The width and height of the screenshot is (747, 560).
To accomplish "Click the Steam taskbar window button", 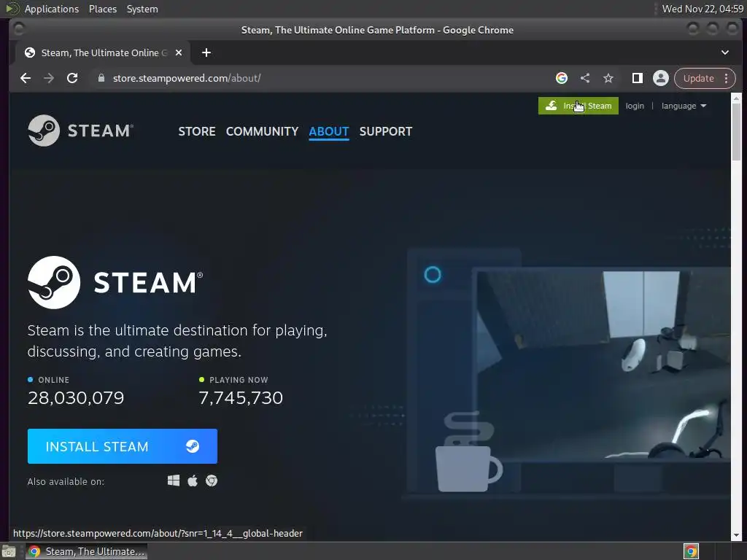I will (x=86, y=551).
